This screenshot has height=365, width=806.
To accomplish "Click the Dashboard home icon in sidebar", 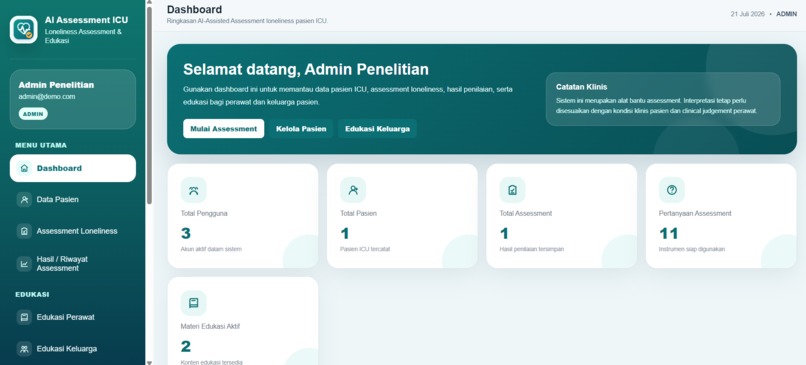I will pos(24,168).
